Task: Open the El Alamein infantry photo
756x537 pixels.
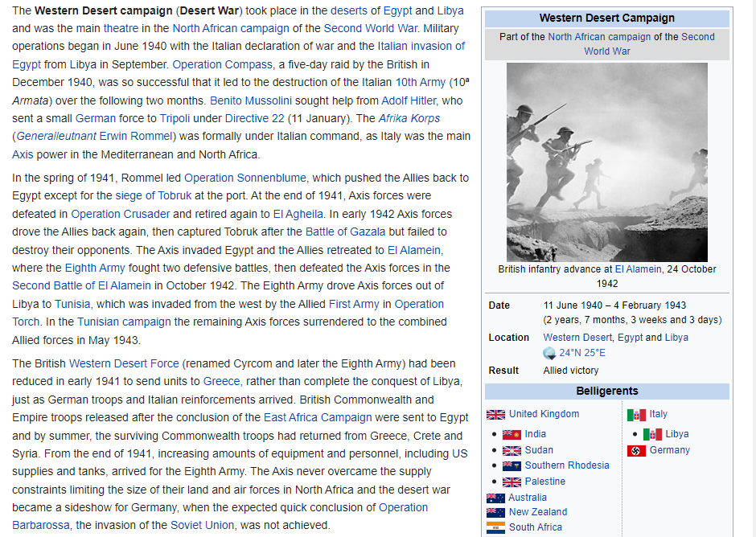Action: click(x=606, y=162)
